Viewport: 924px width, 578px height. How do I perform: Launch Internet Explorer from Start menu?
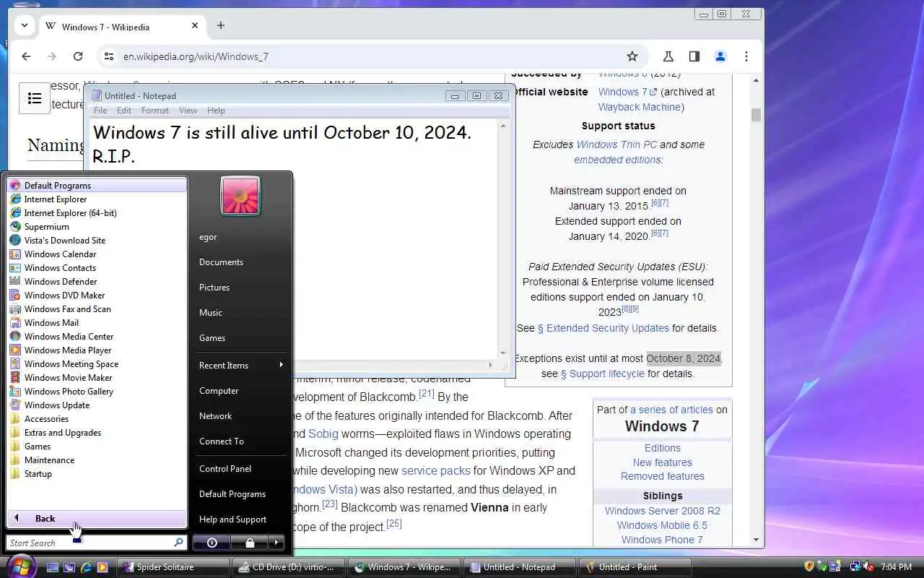click(x=97, y=199)
